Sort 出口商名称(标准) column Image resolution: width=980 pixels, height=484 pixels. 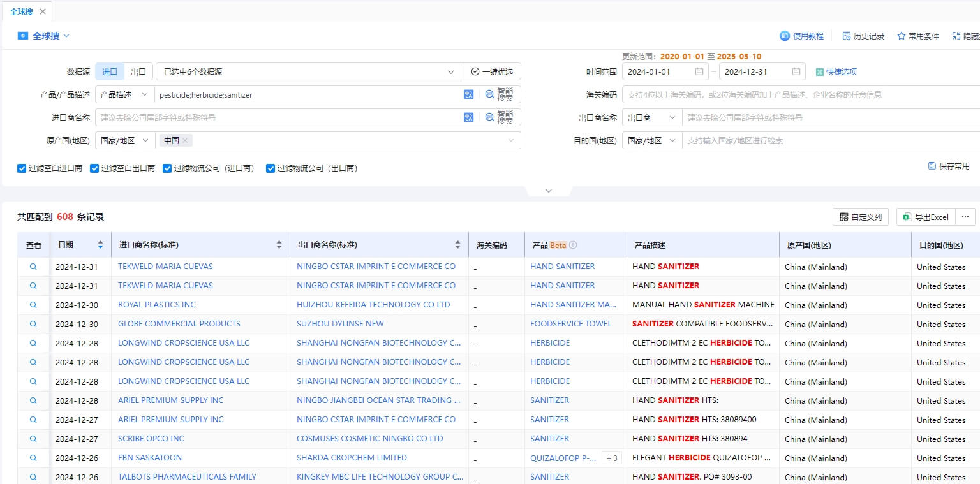[x=457, y=245]
